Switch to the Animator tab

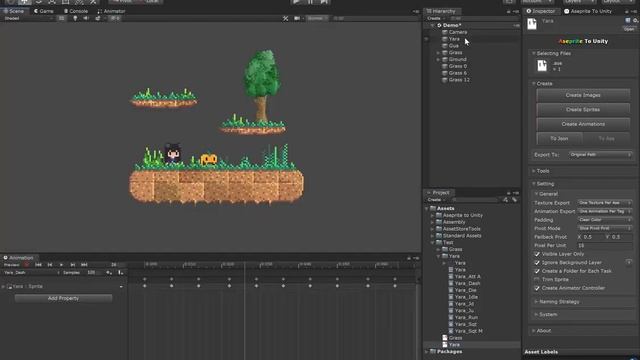111,11
